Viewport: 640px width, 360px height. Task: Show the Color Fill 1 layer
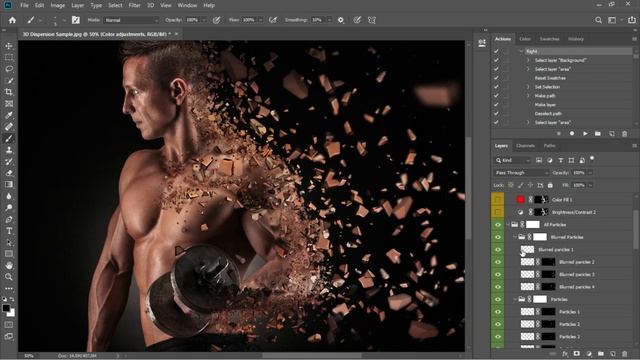tap(498, 200)
